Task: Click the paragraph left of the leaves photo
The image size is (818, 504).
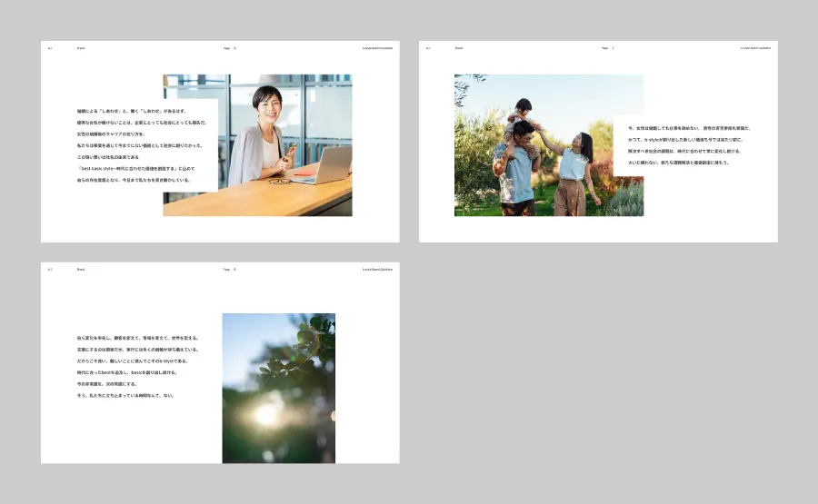Action: (137, 367)
